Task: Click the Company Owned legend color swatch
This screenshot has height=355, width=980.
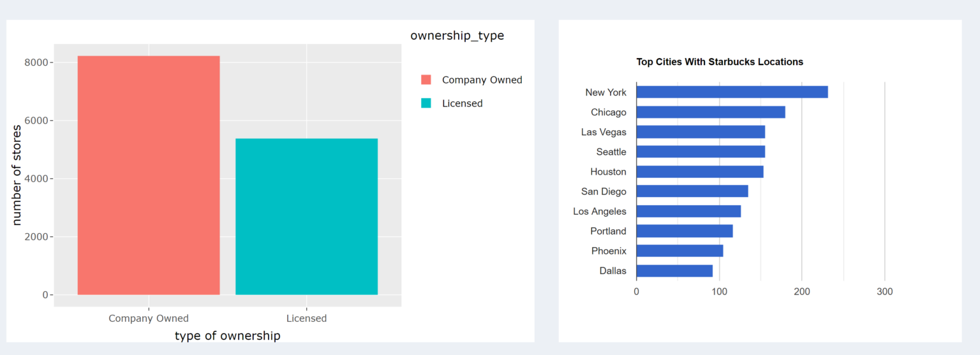Action: (x=426, y=80)
